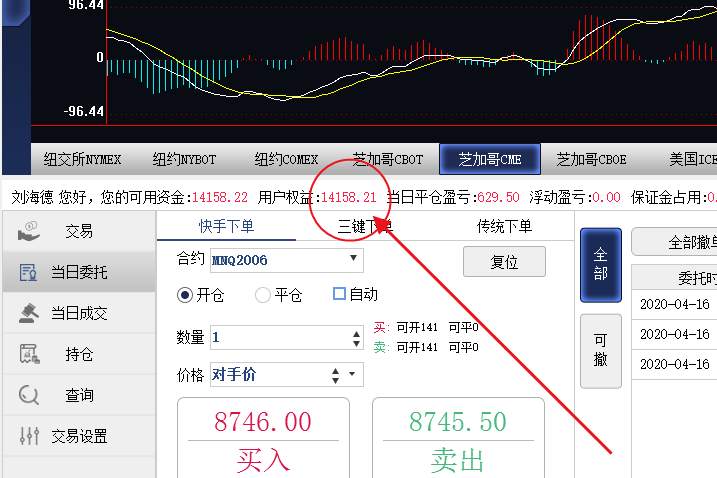The image size is (717, 478).
Task: Open the 纽约NYBOT exchange tab
Action: tap(184, 159)
